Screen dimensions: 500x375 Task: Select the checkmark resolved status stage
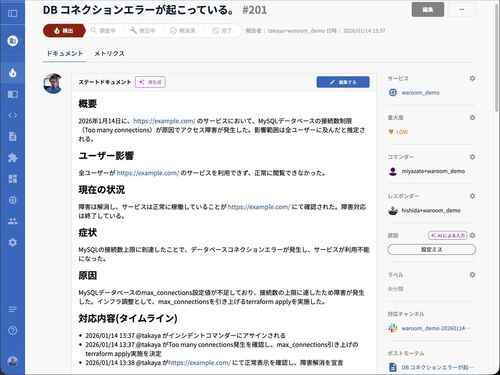(182, 31)
